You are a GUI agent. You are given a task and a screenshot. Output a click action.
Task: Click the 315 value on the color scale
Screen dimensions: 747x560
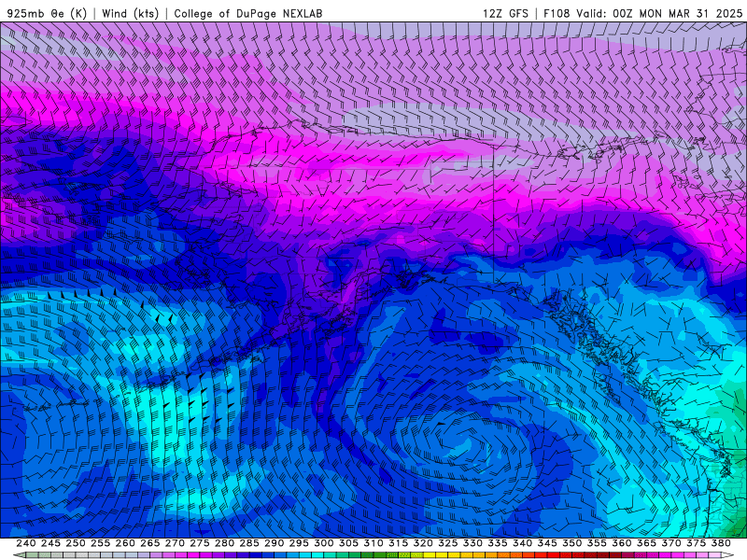point(398,543)
